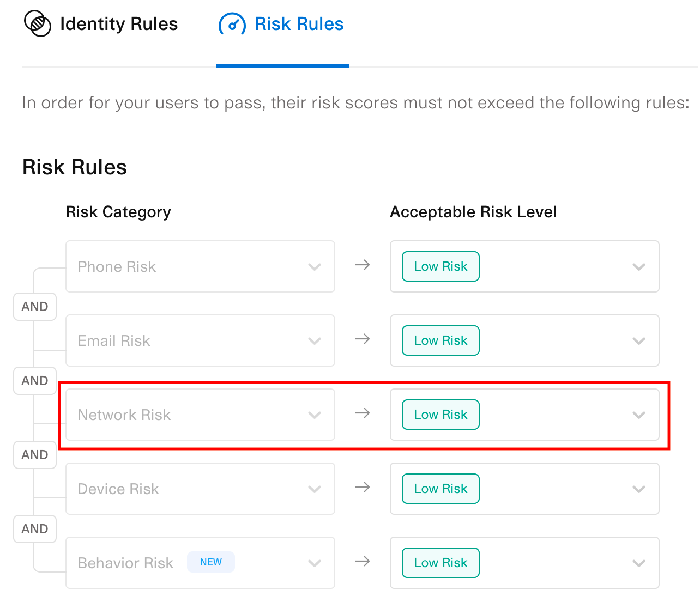
Task: Click the Low Risk chip for Phone Risk
Action: [440, 266]
